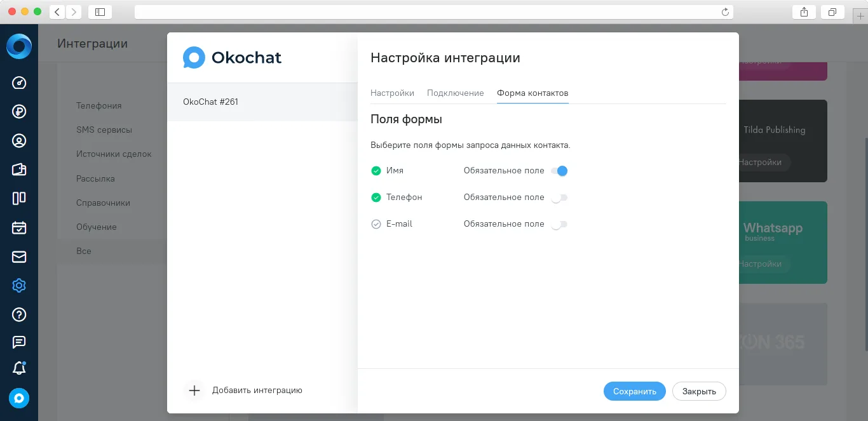
Task: Open the dashboard gauge icon in sidebar
Action: (19, 83)
